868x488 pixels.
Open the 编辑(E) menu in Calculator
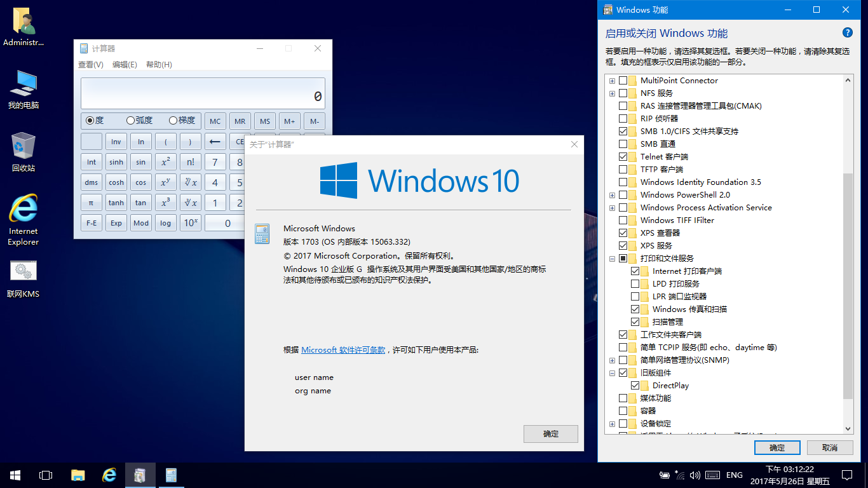[125, 65]
